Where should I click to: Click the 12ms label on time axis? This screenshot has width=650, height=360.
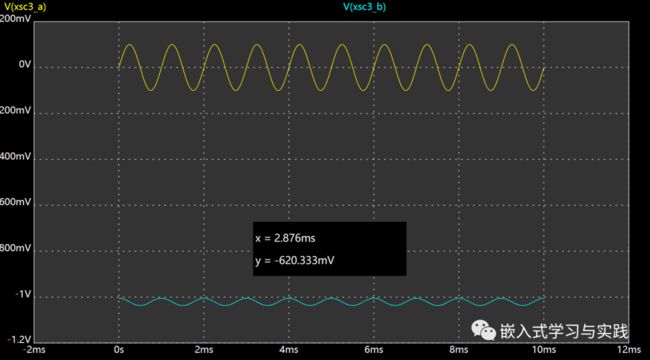point(629,349)
